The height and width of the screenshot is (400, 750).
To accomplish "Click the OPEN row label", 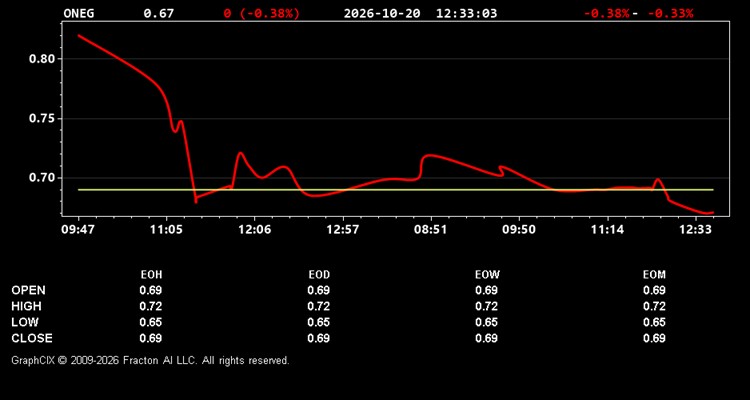I will point(29,290).
